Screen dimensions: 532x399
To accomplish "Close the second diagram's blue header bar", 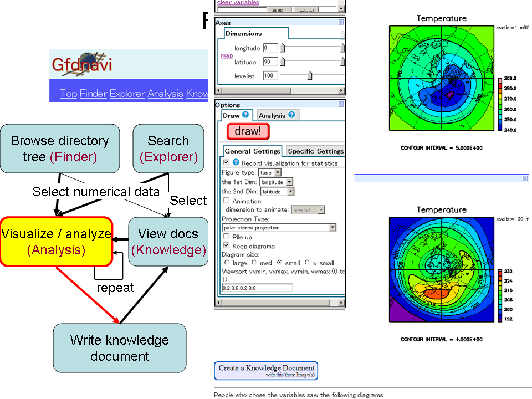I will pos(525,178).
